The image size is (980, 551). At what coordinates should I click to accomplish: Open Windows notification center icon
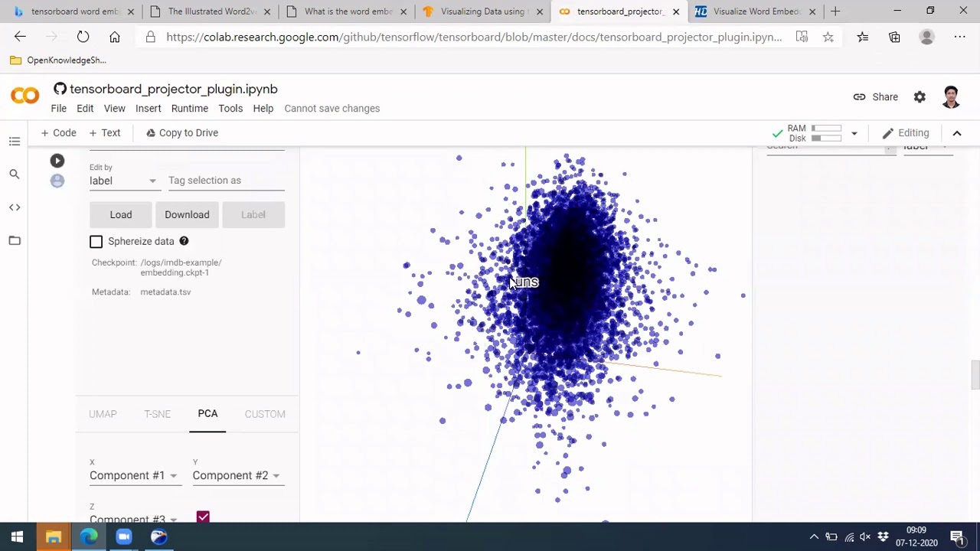coord(957,536)
